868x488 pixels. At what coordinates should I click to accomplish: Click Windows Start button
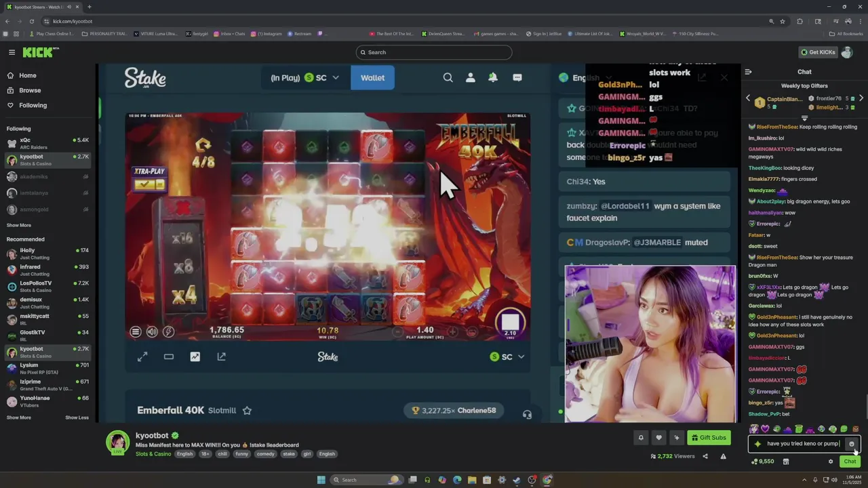pyautogui.click(x=321, y=480)
